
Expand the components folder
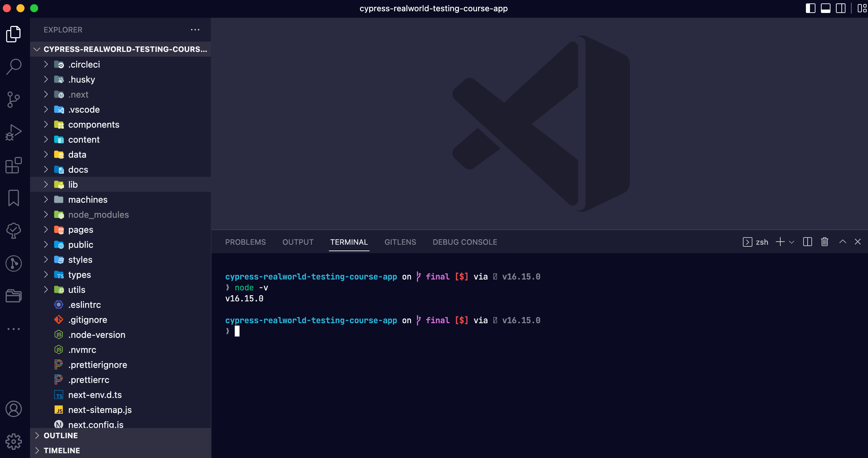click(93, 125)
